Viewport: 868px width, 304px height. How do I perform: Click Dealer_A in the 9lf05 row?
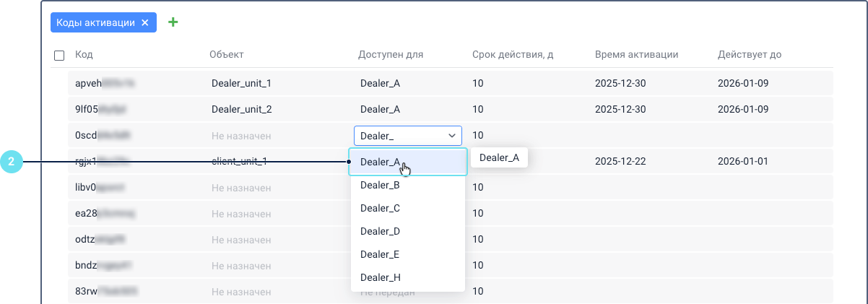[x=380, y=109]
